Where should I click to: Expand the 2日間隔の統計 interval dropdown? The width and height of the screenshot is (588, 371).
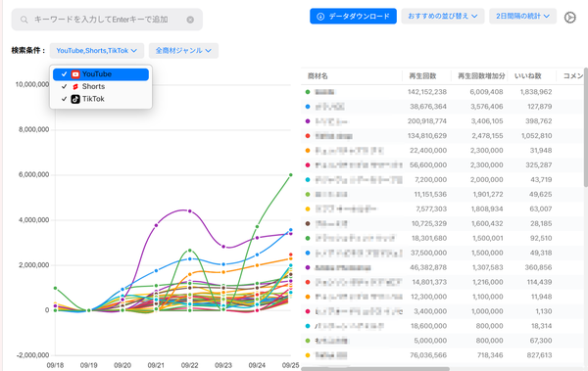click(522, 16)
